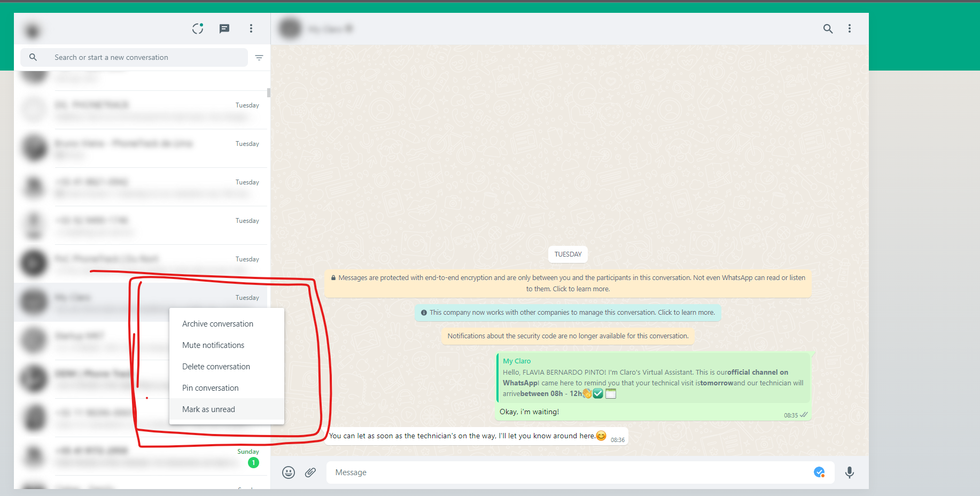980x496 pixels.
Task: Attach a file with the paperclip icon
Action: click(310, 472)
